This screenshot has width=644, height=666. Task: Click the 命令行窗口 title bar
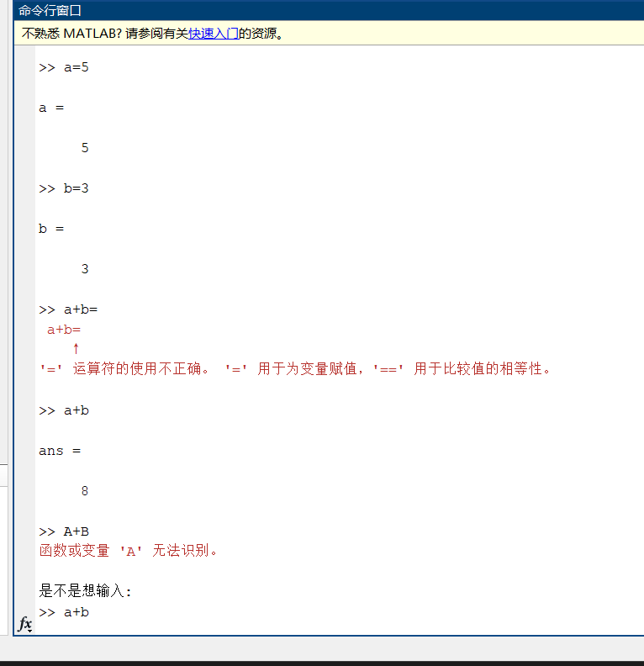click(329, 10)
